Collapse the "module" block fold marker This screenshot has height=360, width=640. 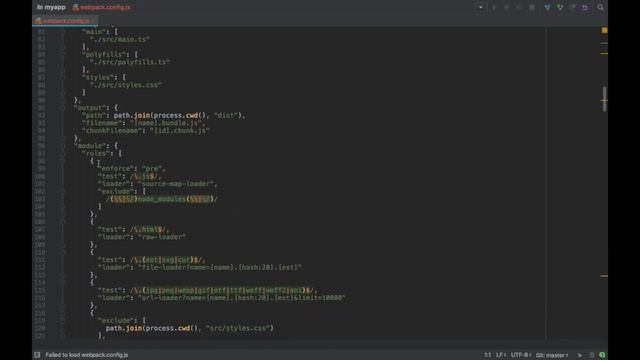pos(63,146)
